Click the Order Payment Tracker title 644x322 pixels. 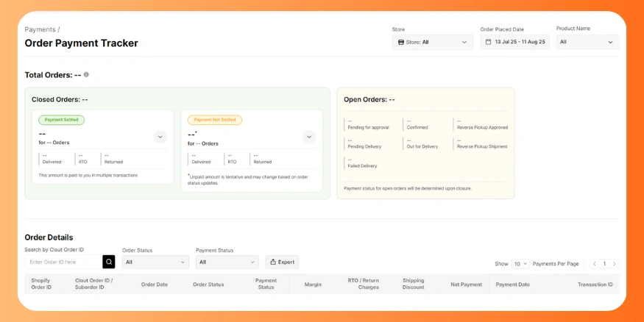81,43
